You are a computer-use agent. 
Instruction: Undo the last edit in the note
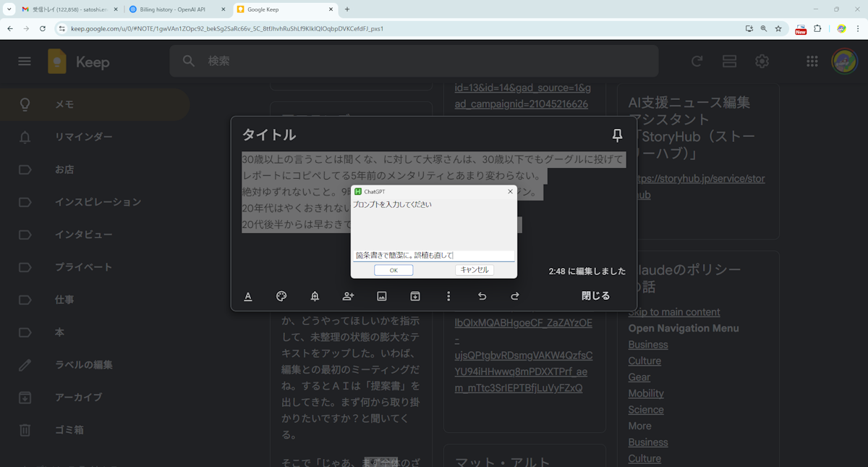[x=482, y=296]
